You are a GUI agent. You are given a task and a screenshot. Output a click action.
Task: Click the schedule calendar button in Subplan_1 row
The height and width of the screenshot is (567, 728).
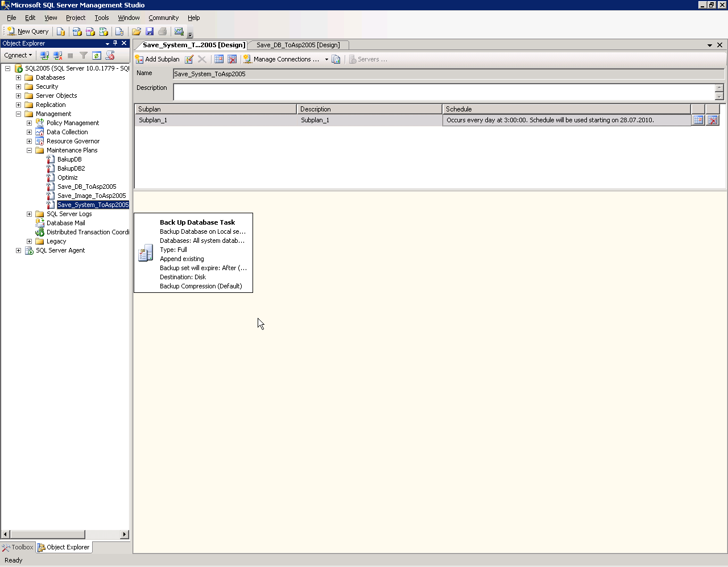(x=698, y=120)
